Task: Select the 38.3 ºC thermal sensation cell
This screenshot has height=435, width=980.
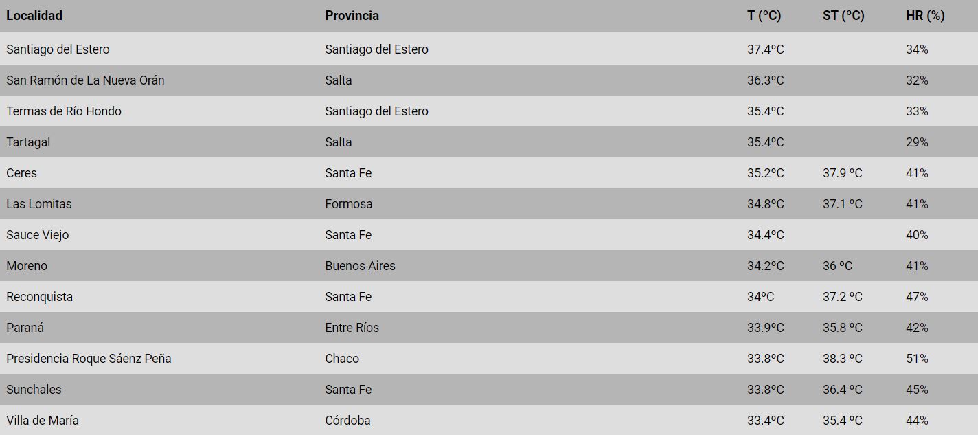Action: (x=843, y=359)
